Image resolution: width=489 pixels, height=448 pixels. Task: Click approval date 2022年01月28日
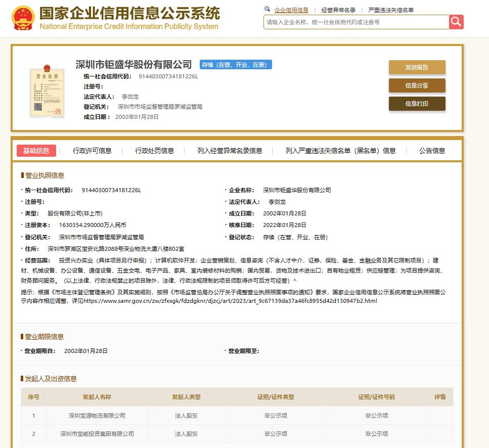click(284, 225)
